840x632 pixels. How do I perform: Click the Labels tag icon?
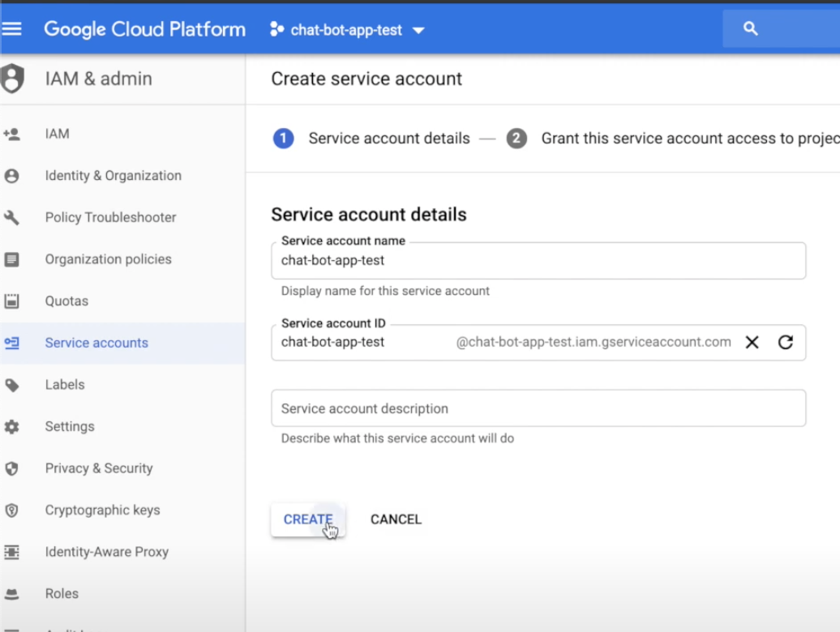[x=12, y=385]
